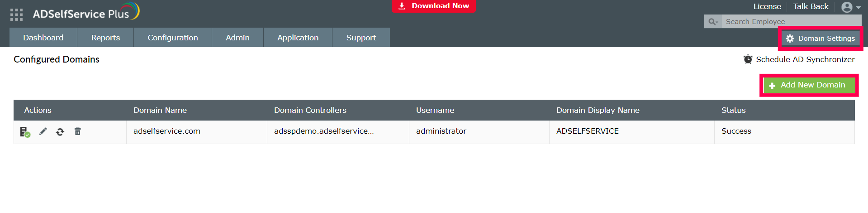Image resolution: width=868 pixels, height=213 pixels.
Task: Expand the search type dropdown magnifier
Action: coord(713,22)
